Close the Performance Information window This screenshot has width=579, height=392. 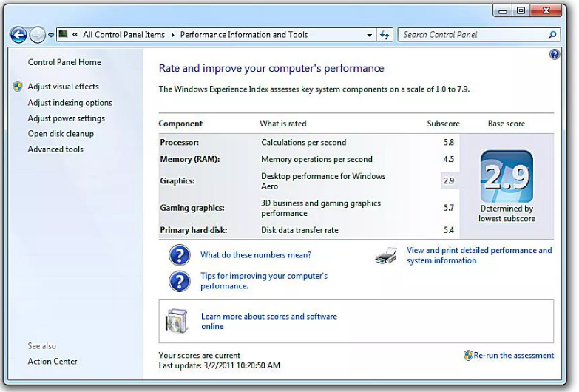point(546,10)
